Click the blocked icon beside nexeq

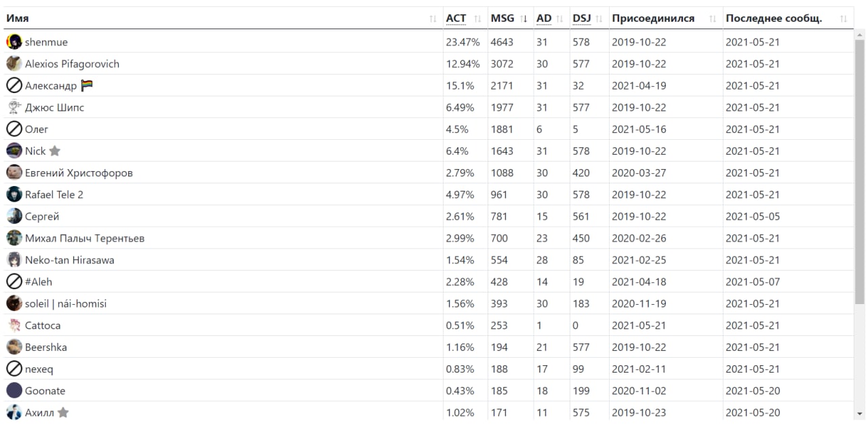click(x=14, y=369)
